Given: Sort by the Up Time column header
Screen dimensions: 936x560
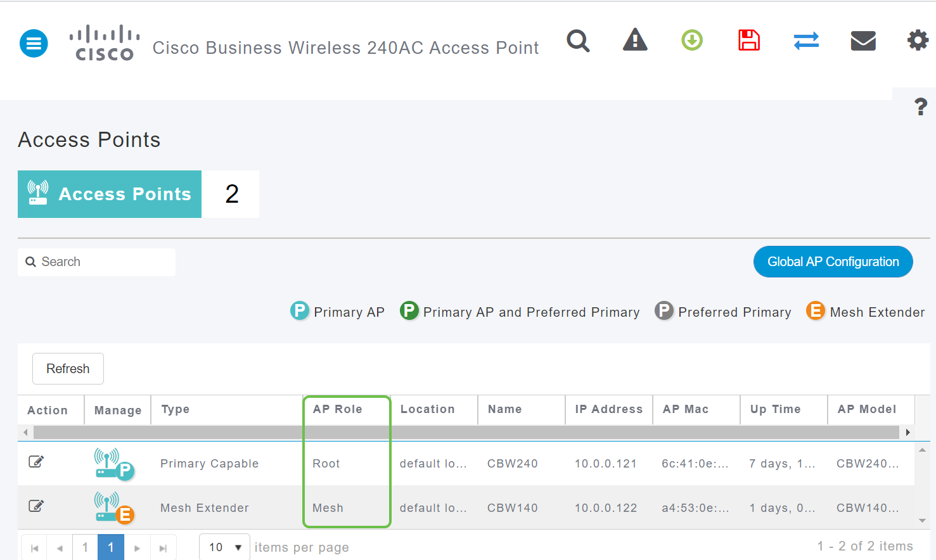Looking at the screenshot, I should [x=776, y=409].
